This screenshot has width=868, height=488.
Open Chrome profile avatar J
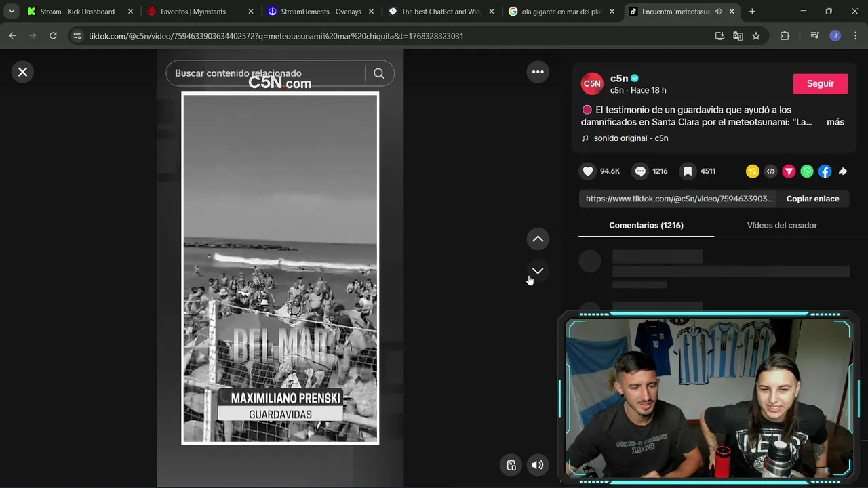click(835, 36)
